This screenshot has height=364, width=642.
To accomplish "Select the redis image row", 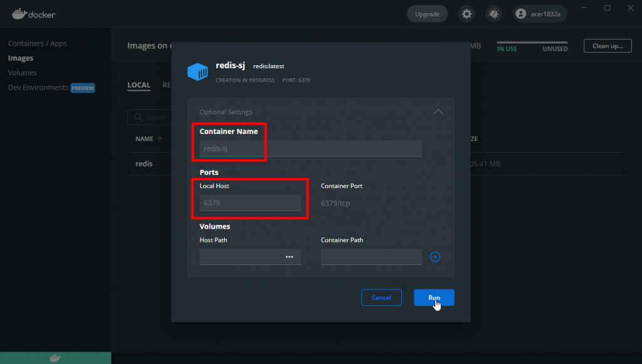I will pyautogui.click(x=376, y=164).
